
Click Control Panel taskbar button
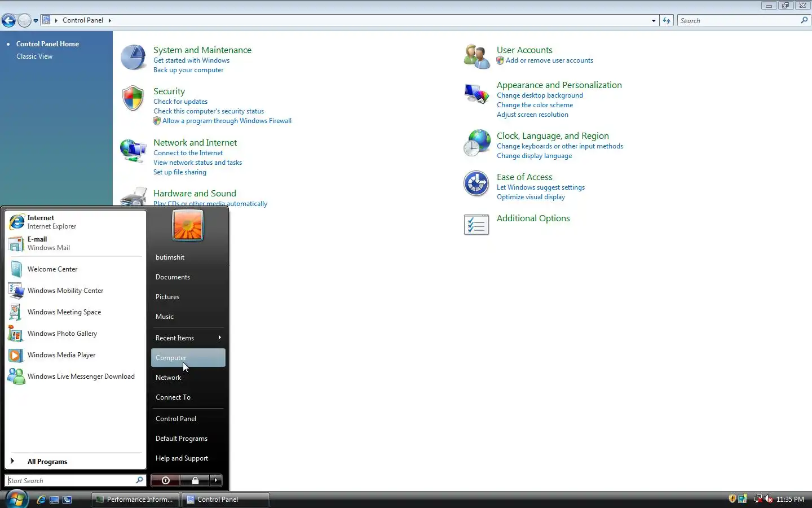click(x=226, y=500)
